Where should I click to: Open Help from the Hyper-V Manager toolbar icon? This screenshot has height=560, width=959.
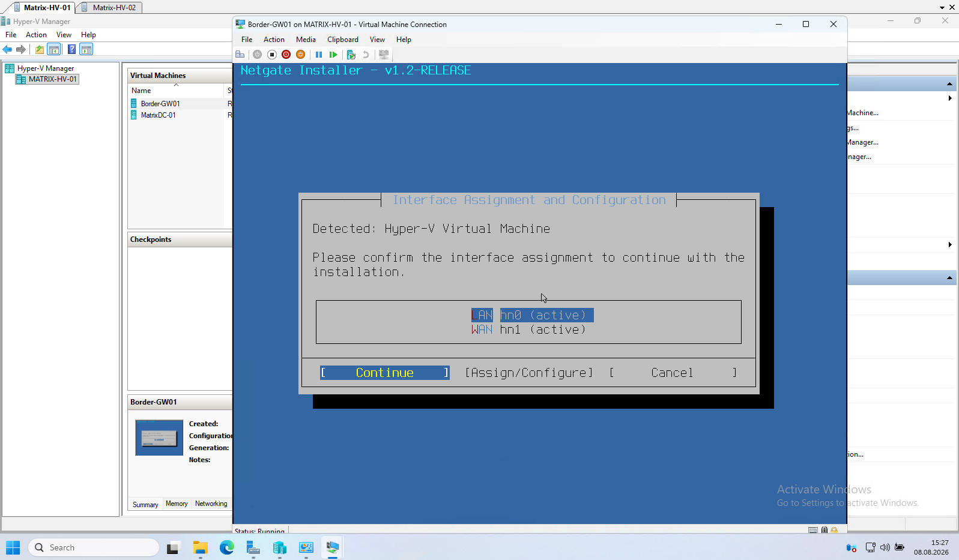coord(72,49)
